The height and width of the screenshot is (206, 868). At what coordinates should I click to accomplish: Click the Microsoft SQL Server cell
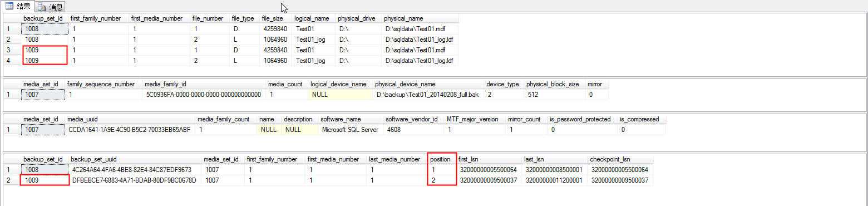coord(351,130)
